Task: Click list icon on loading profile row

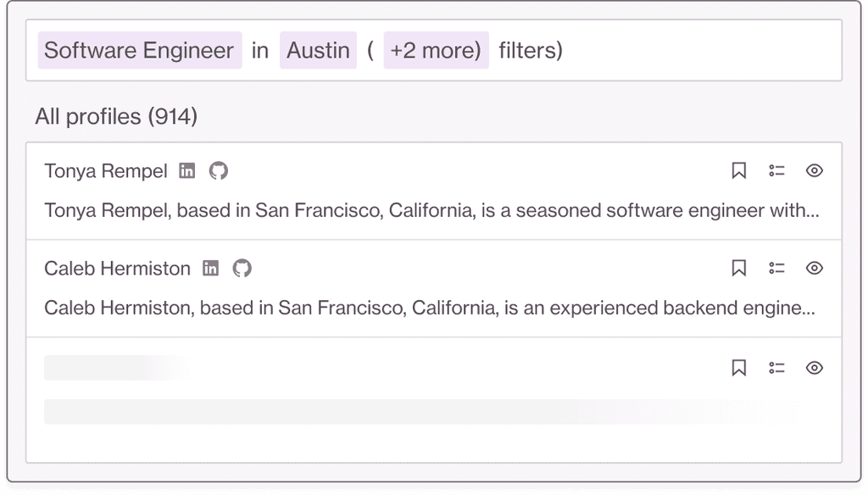Action: (x=776, y=368)
